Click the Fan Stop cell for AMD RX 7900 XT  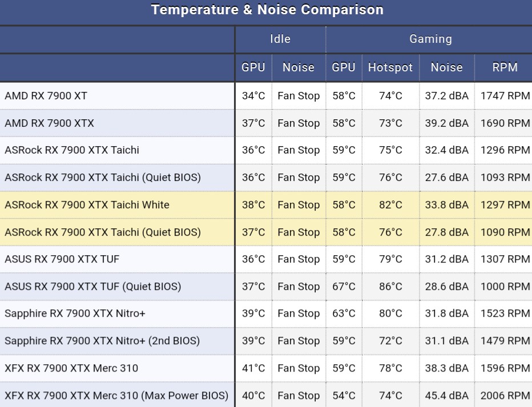pyautogui.click(x=299, y=96)
